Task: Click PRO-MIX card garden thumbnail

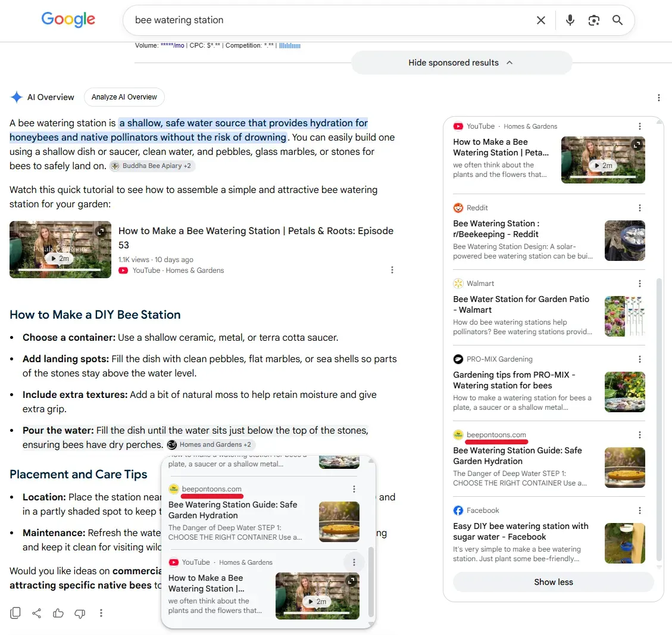Action: pyautogui.click(x=625, y=392)
